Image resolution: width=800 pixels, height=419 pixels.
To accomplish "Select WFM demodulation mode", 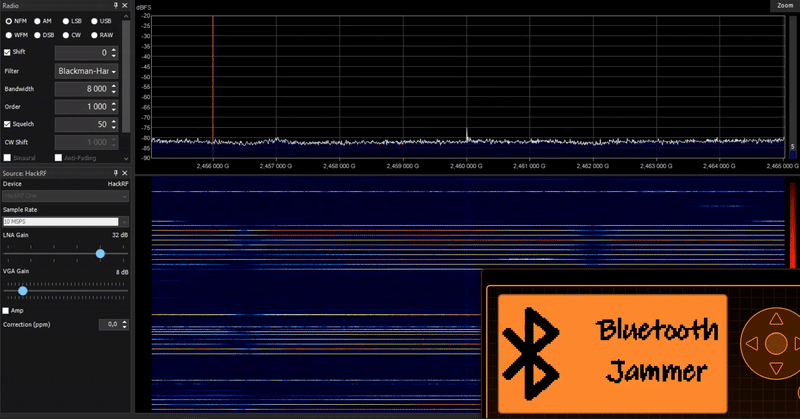I will pos(9,35).
